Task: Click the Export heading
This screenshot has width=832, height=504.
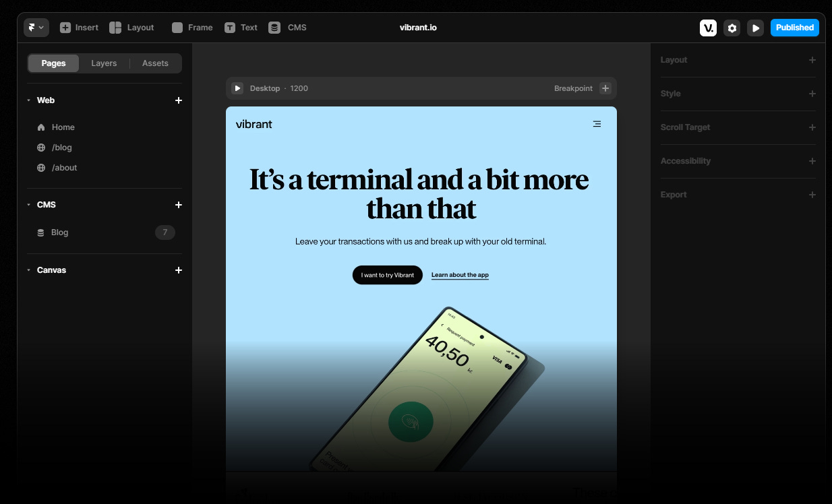Action: click(674, 195)
